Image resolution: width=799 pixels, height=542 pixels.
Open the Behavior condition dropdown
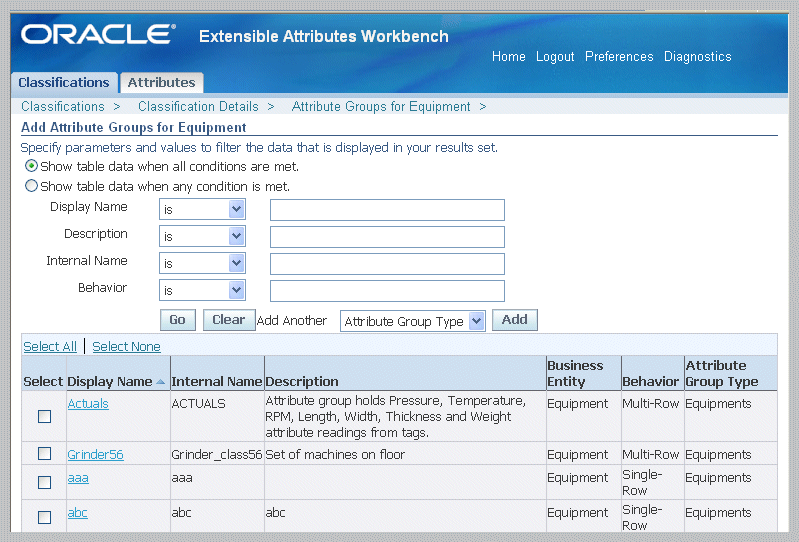(x=202, y=290)
